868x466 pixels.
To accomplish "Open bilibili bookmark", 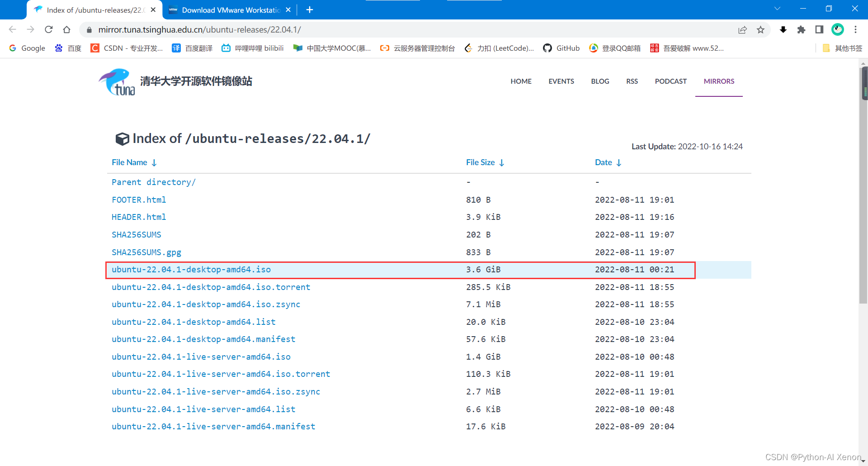I will point(253,48).
